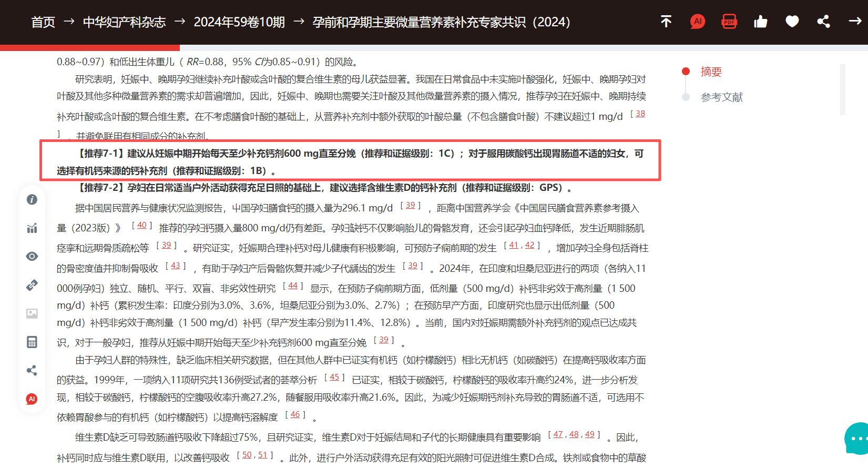This screenshot has height=468, width=868.
Task: Download the article as PDF
Action: (x=729, y=22)
